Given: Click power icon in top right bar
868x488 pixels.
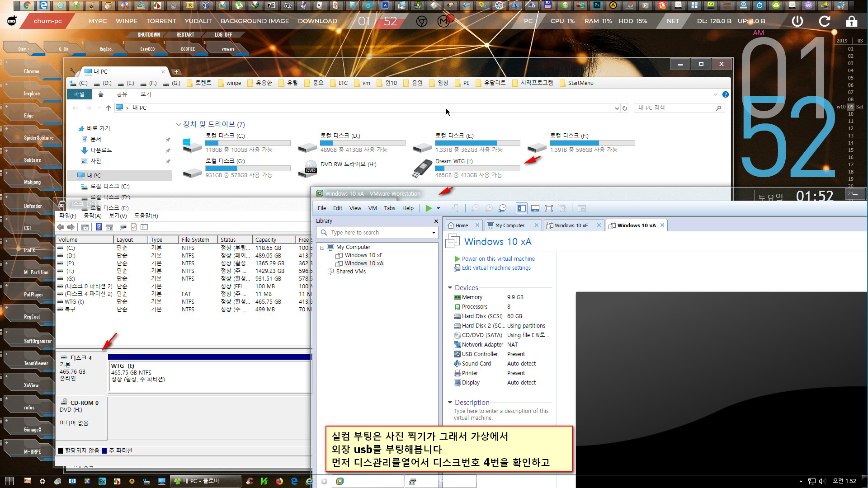Looking at the screenshot, I should (797, 21).
